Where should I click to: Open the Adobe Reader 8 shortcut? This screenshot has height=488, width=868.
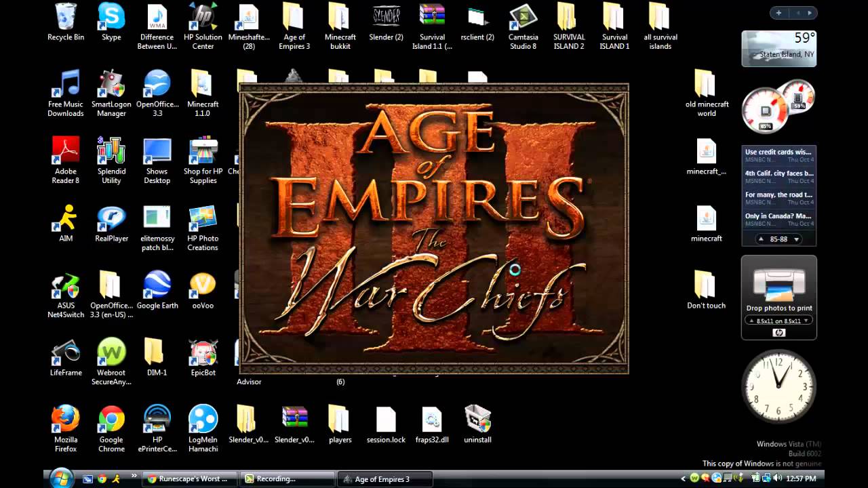tap(66, 161)
